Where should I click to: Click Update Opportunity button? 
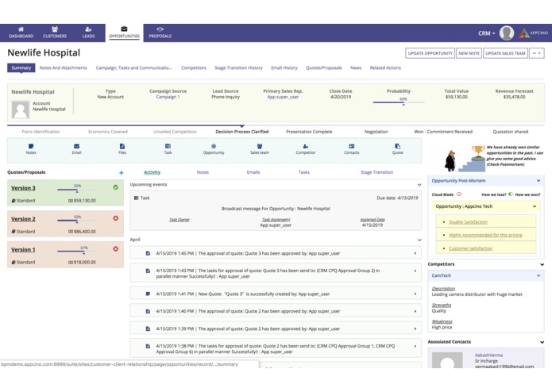[x=430, y=53]
